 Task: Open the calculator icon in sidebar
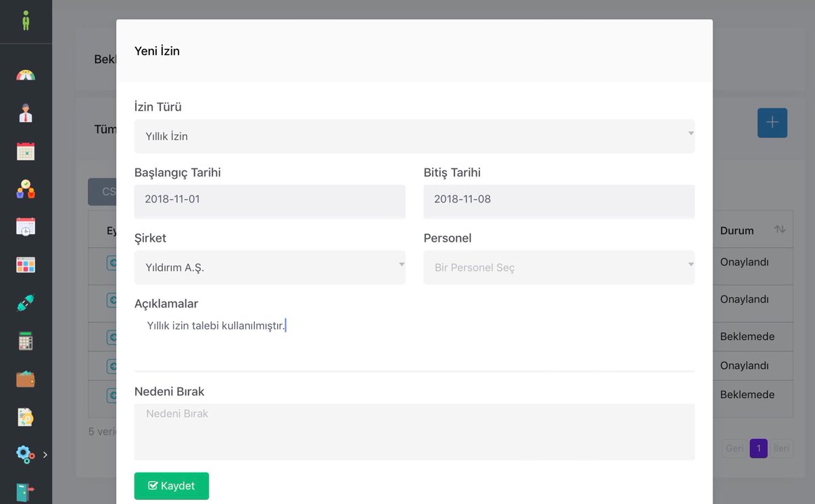pos(26,341)
